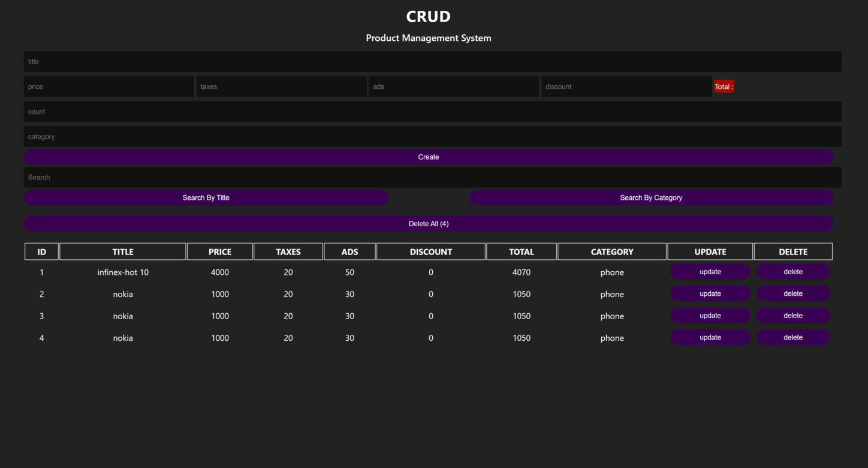Focus the discount input field

pos(626,86)
